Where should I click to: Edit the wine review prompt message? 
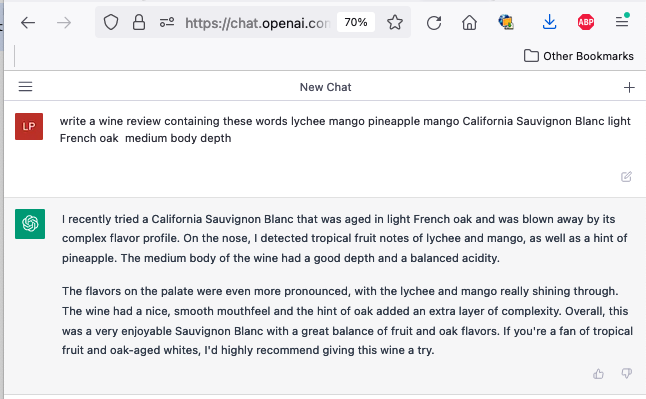pyautogui.click(x=626, y=177)
